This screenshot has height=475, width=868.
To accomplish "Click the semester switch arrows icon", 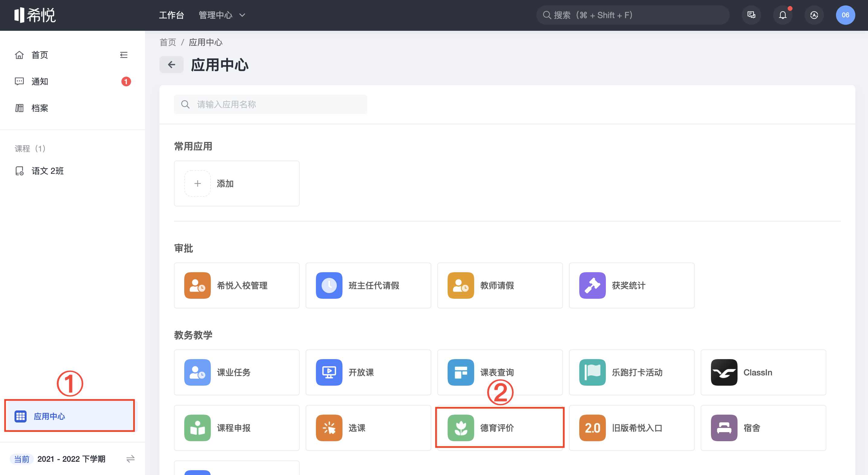I will pyautogui.click(x=130, y=459).
